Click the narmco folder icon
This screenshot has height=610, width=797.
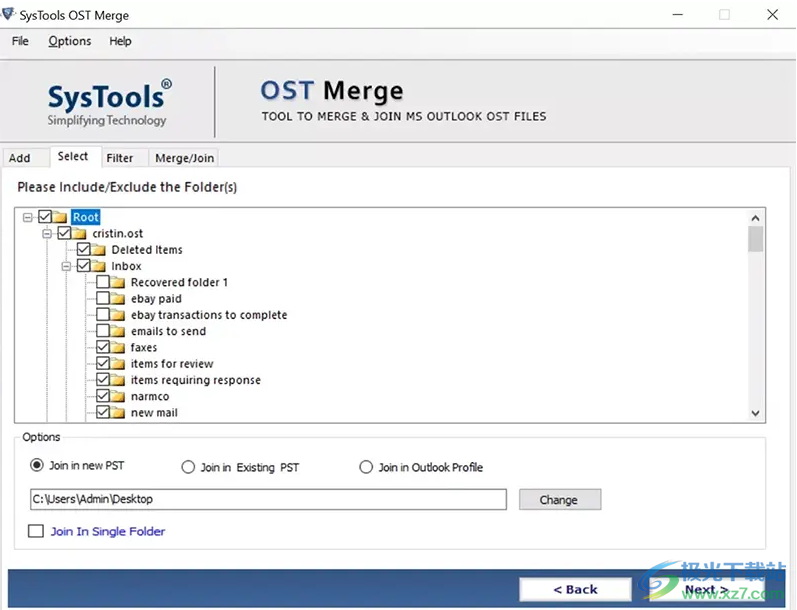pyautogui.click(x=118, y=397)
